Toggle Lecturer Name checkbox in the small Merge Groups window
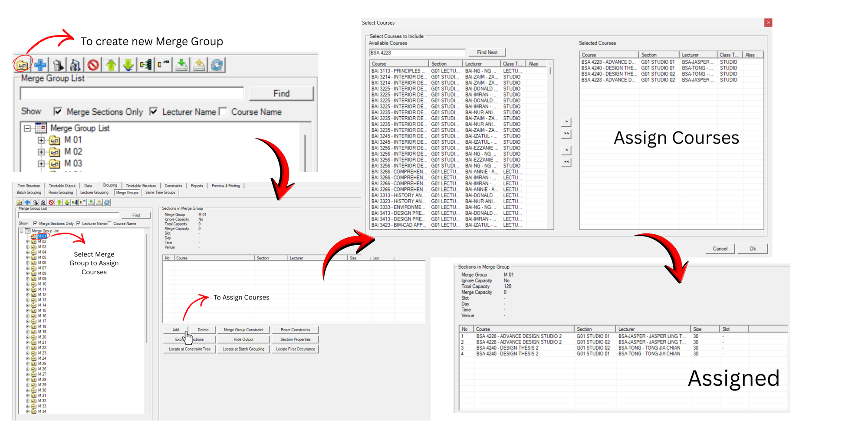The height and width of the screenshot is (434, 868). 78,224
